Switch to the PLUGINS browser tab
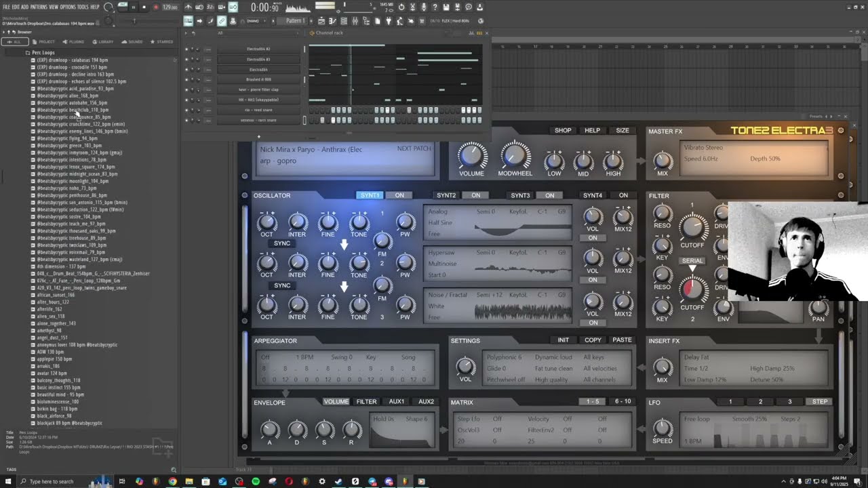 (73, 41)
